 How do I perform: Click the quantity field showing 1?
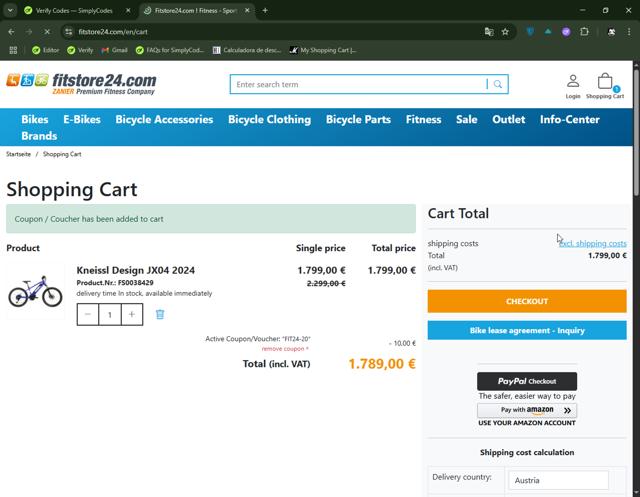110,315
